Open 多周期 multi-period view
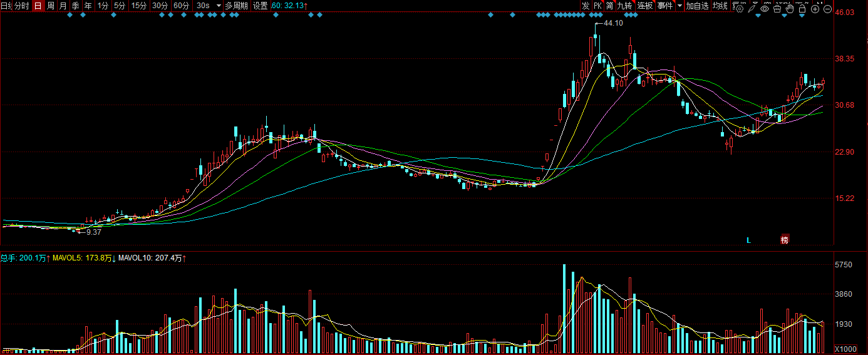The image size is (868, 355). pos(236,6)
